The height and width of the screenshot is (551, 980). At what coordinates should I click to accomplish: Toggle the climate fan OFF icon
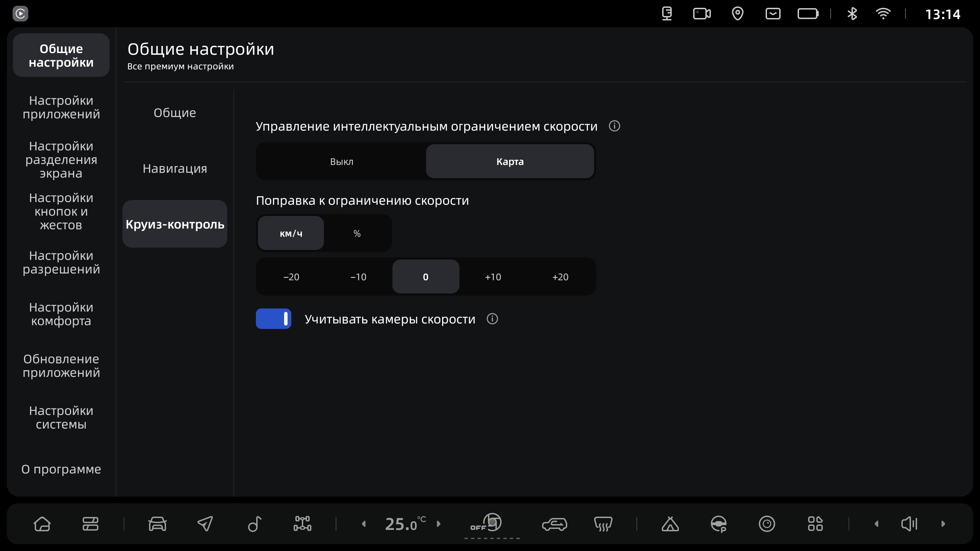(486, 522)
